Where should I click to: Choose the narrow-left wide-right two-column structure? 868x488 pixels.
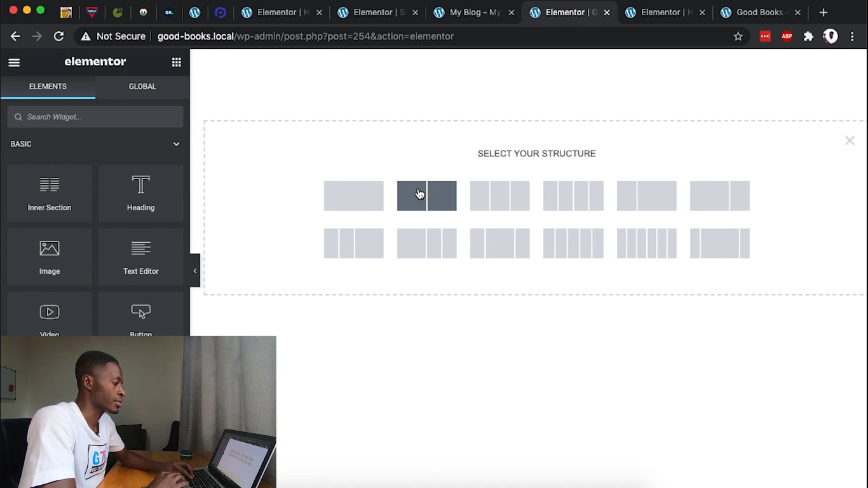(647, 196)
